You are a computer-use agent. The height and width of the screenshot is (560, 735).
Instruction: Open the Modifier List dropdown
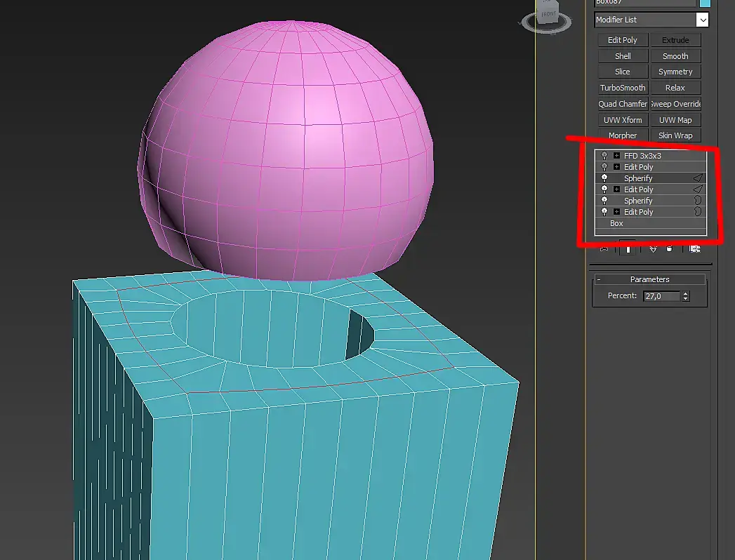702,20
